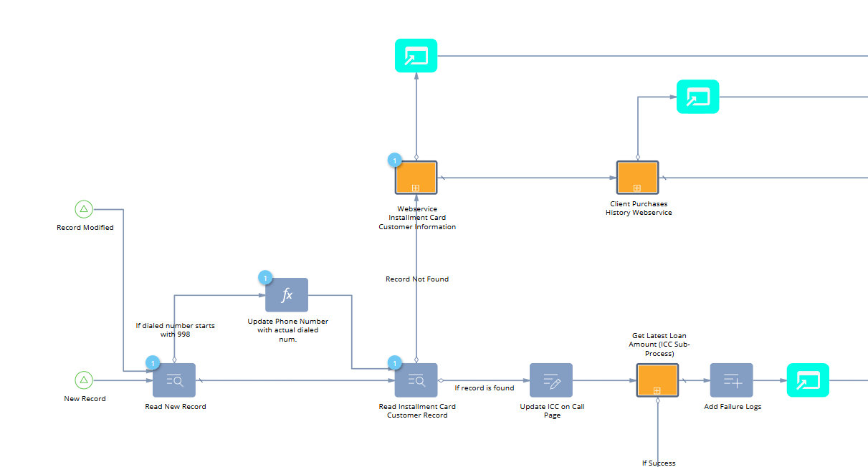Select the 'If Success' flow label
Screen dimensions: 868x467
point(659,463)
